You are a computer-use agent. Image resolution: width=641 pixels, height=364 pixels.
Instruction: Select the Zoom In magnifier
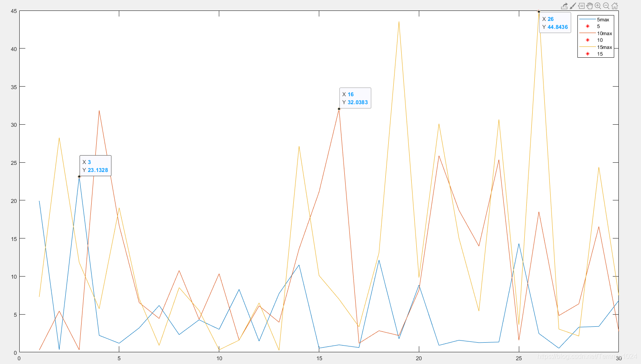coord(598,6)
